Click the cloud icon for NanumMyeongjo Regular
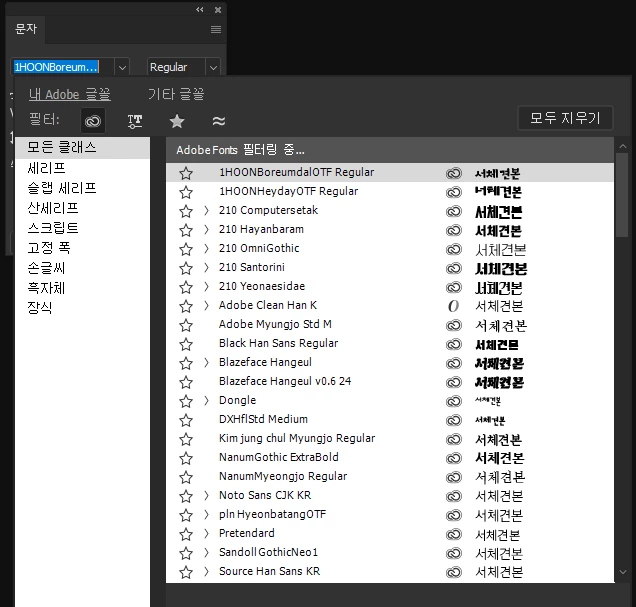Image resolution: width=636 pixels, height=607 pixels. (454, 477)
